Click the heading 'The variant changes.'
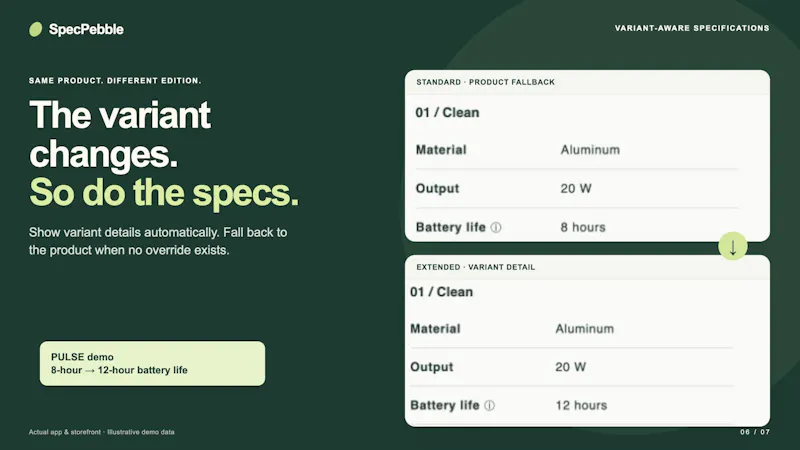This screenshot has width=800, height=450. click(120, 134)
